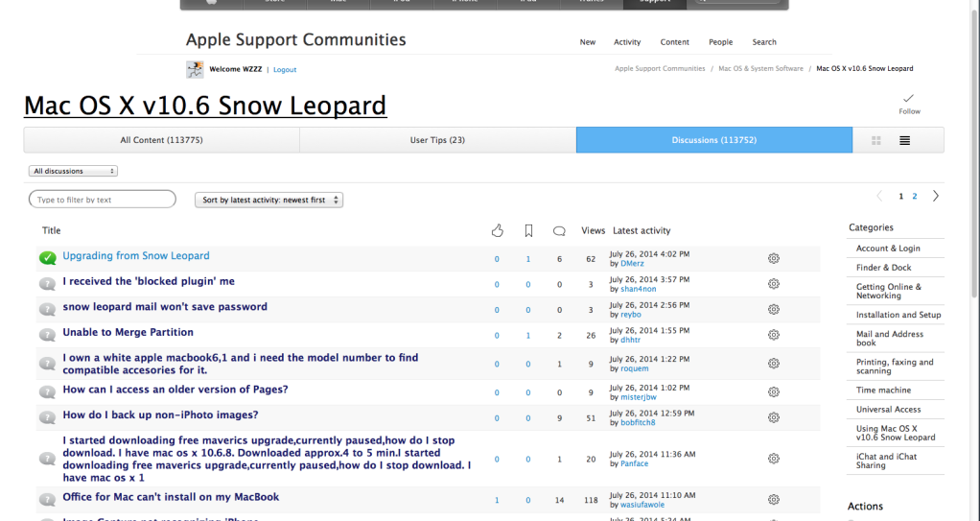Click the WZZZ user avatar

click(x=195, y=69)
